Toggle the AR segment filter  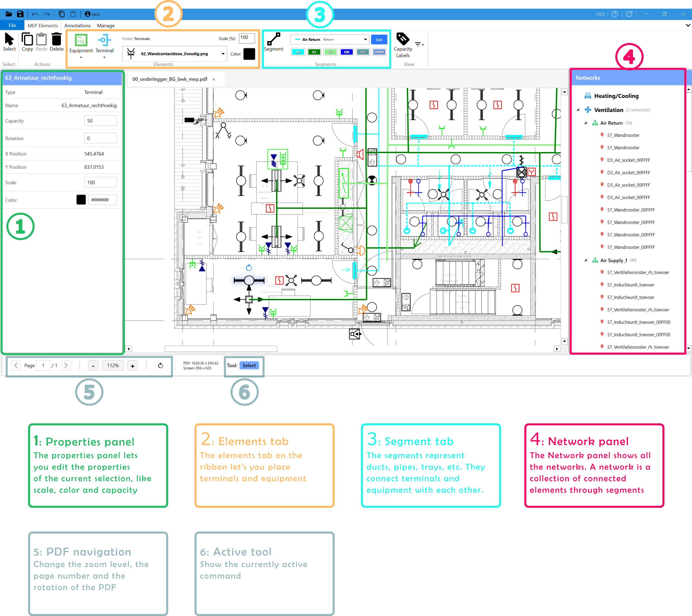tap(298, 52)
